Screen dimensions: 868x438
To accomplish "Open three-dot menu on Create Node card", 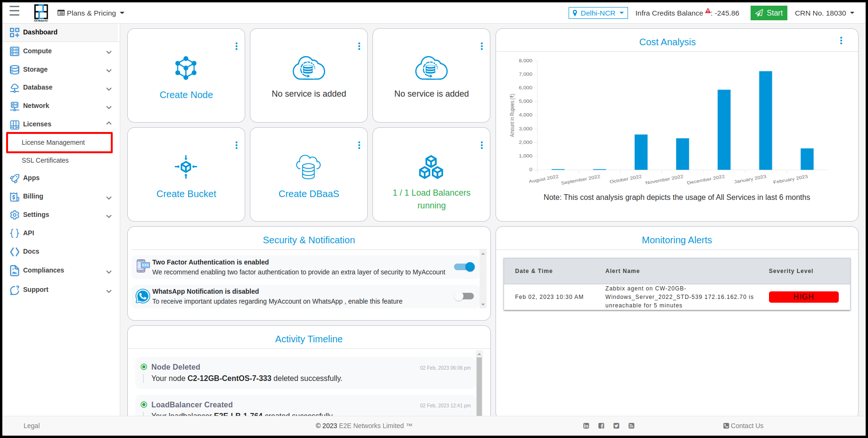I will 237,46.
